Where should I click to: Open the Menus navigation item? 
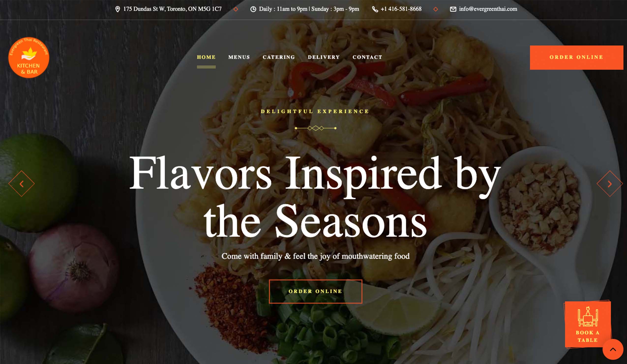click(x=239, y=57)
